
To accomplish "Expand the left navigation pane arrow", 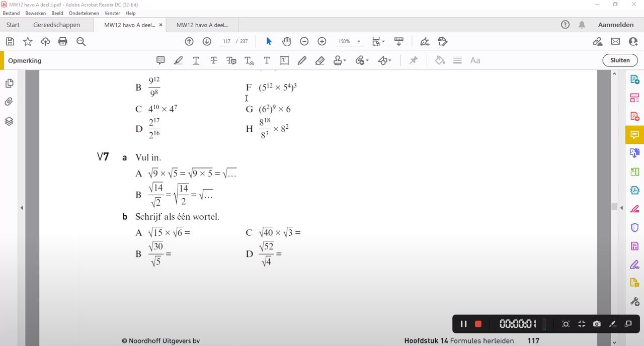I will 22,208.
